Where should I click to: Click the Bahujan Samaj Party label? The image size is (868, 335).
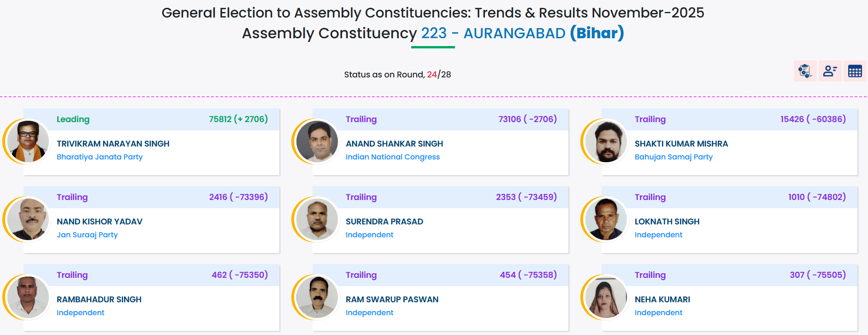tap(673, 157)
